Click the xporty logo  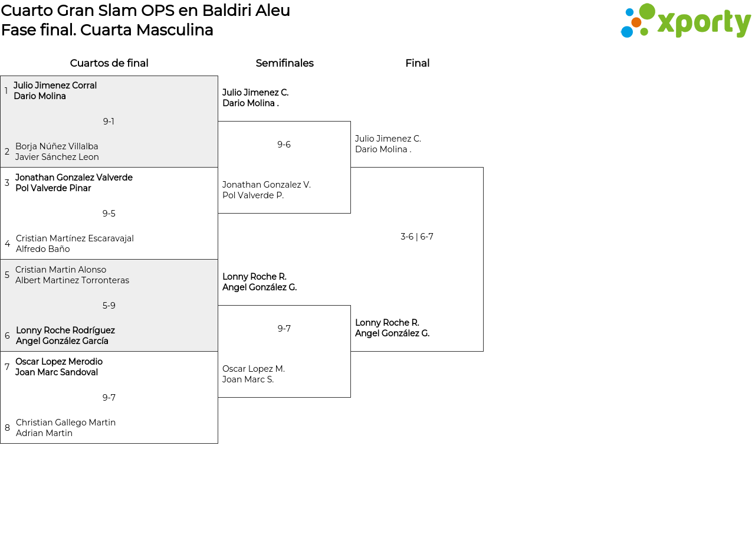pos(685,21)
